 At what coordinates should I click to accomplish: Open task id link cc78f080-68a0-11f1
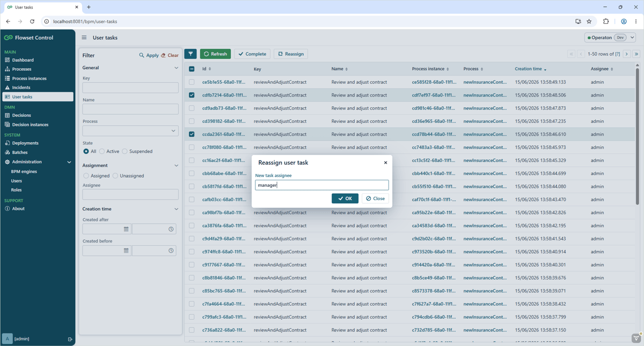[x=224, y=148]
